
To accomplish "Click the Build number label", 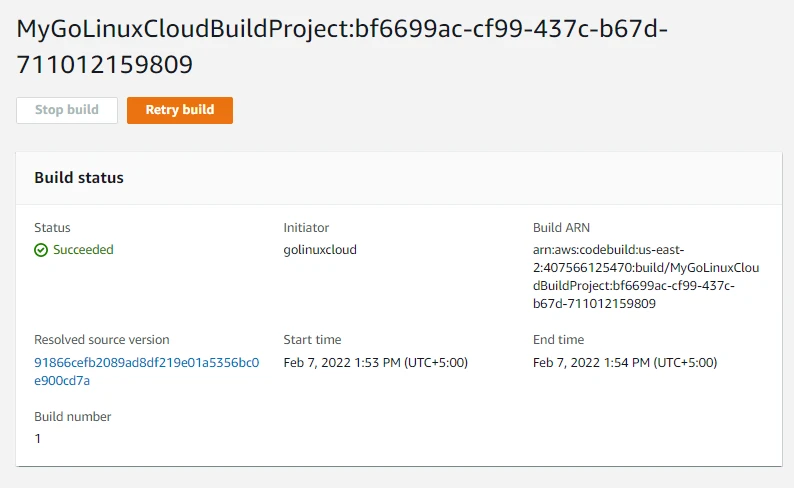I will pos(73,417).
